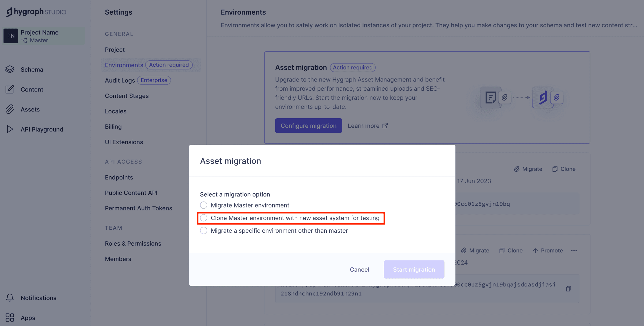Launch the API Playground

tap(42, 129)
